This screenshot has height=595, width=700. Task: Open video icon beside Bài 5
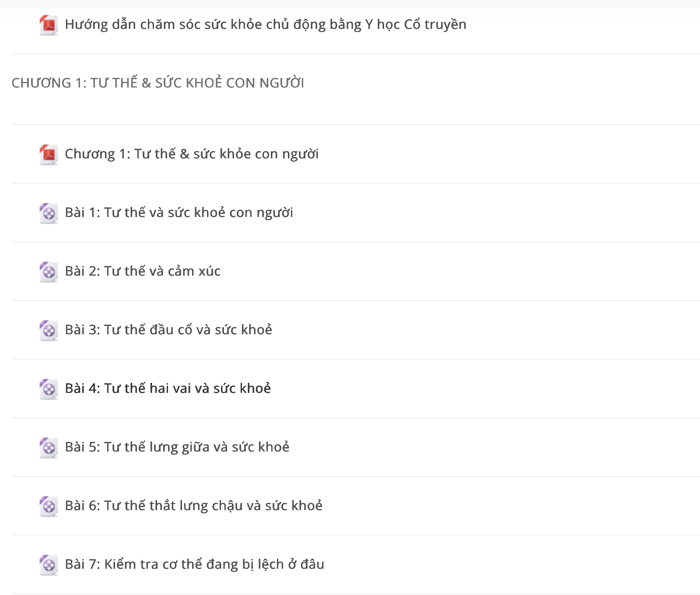tap(49, 448)
